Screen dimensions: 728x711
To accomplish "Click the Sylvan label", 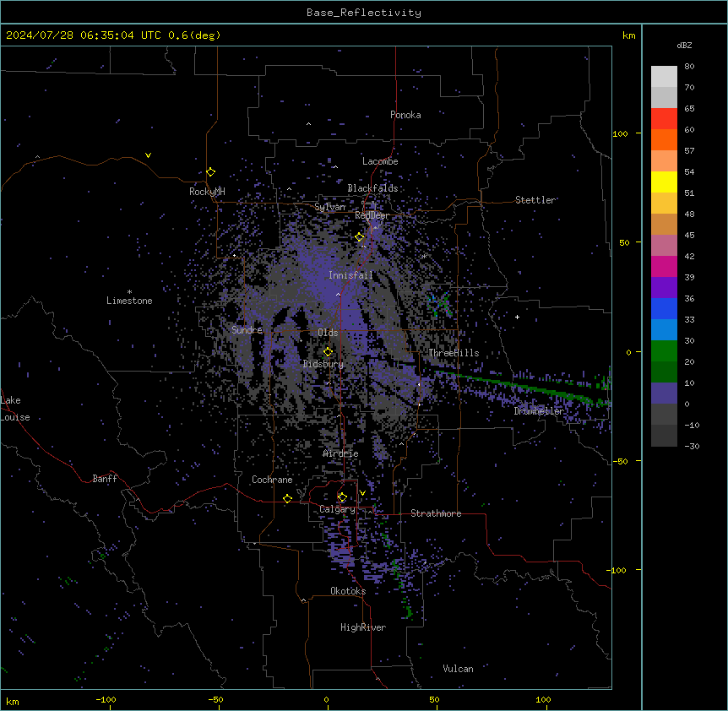I will pyautogui.click(x=329, y=207).
